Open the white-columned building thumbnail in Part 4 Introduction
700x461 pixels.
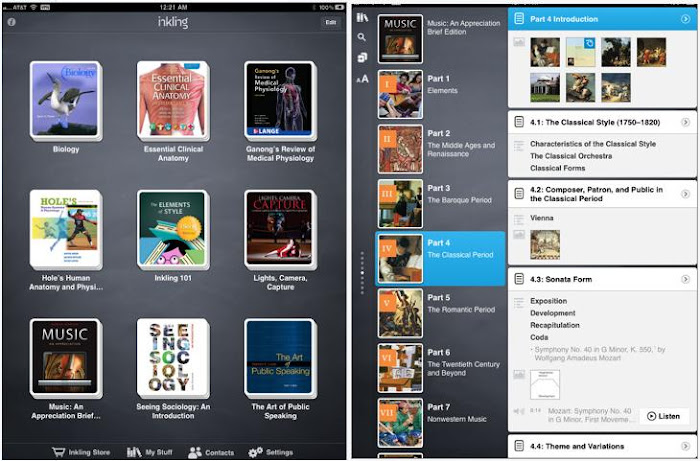pos(545,87)
